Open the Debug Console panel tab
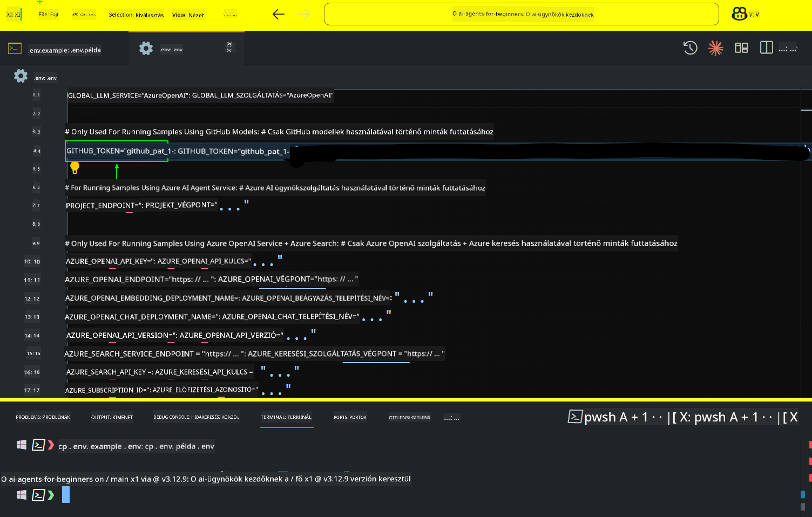 coord(197,417)
